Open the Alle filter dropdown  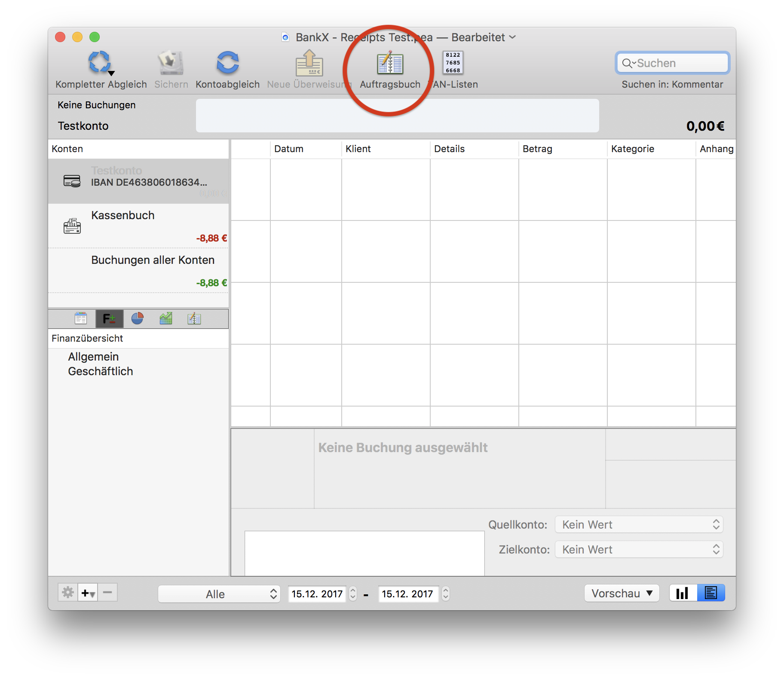pos(219,594)
